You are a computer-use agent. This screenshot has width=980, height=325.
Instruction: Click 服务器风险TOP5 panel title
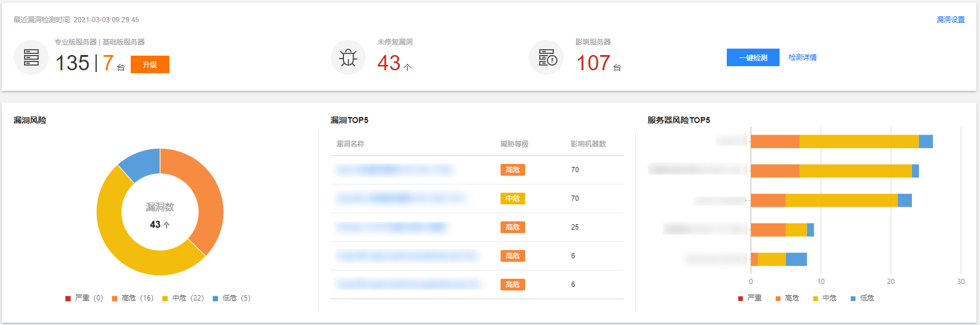(679, 120)
